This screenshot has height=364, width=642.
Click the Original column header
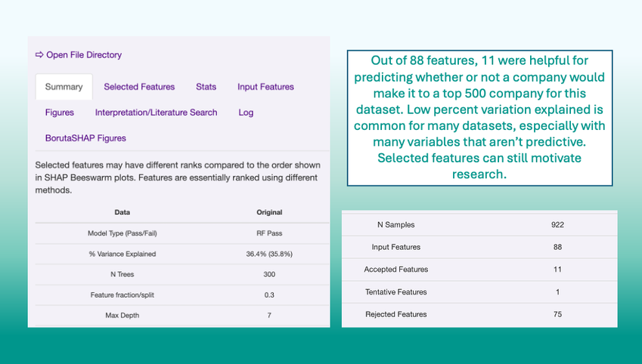coord(269,212)
